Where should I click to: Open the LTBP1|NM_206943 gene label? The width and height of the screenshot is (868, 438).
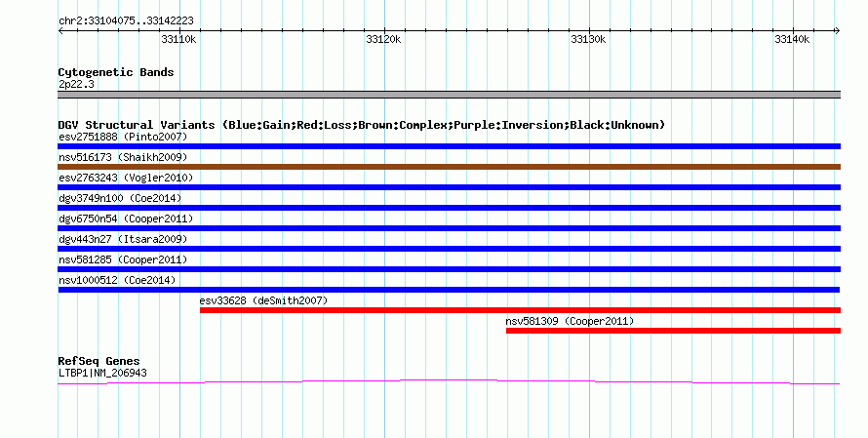(x=102, y=374)
